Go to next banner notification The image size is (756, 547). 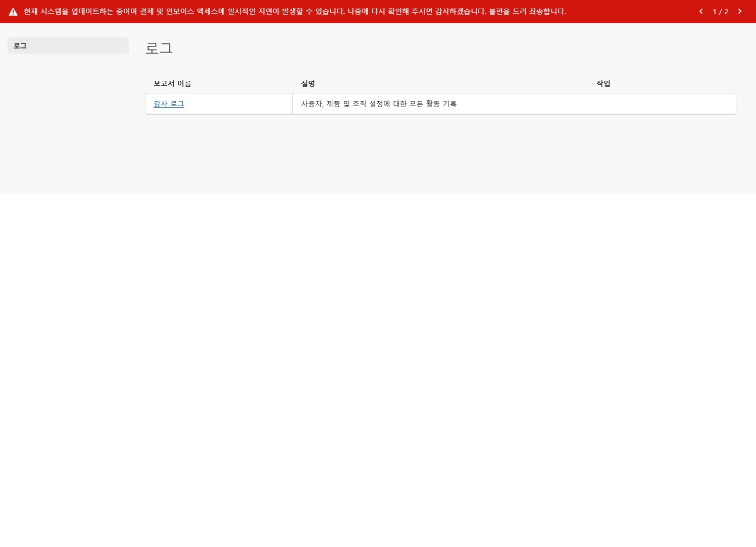(740, 11)
